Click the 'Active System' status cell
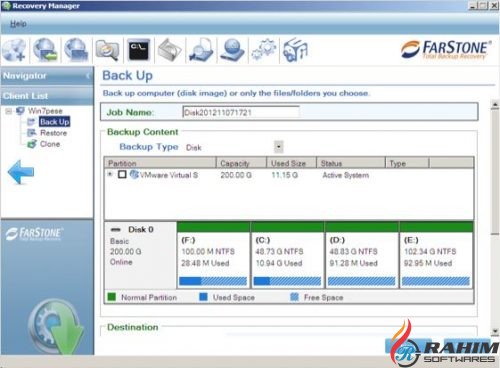This screenshot has width=500, height=368. pos(346,175)
